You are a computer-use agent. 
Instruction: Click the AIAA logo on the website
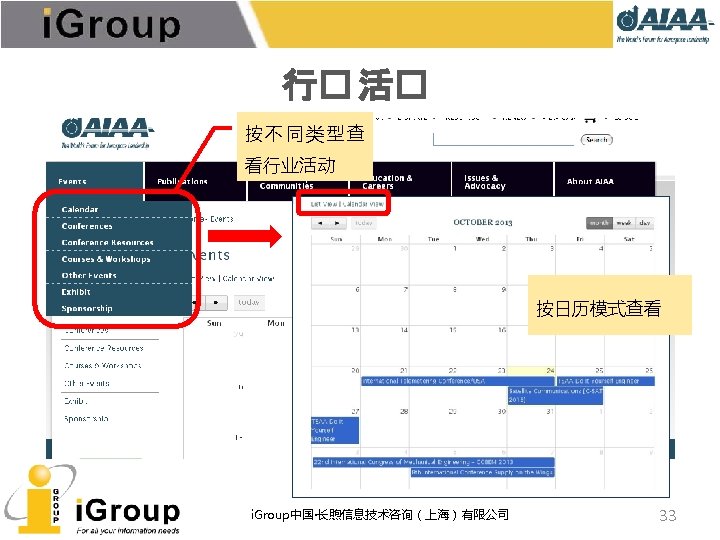click(107, 132)
